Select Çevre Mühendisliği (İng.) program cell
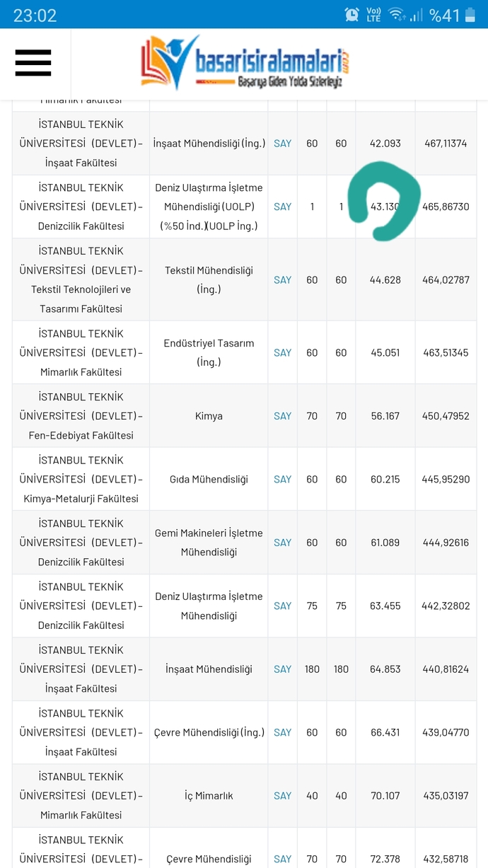Viewport: 488px width, 868px height. (x=209, y=732)
